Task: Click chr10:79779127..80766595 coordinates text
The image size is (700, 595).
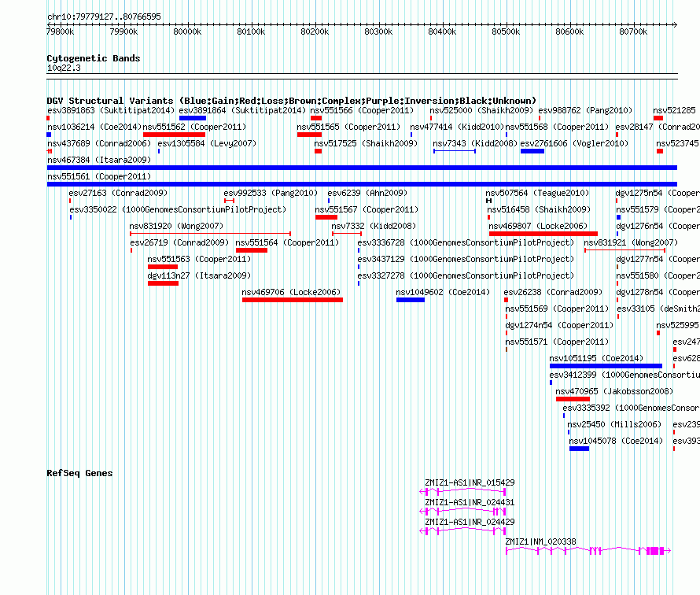Action: (x=104, y=17)
